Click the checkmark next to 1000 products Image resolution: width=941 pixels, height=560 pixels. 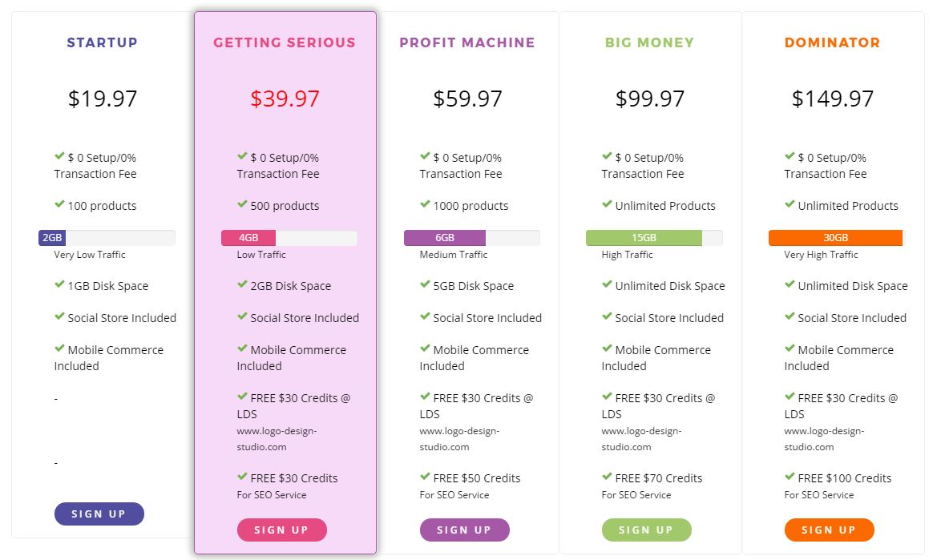click(425, 204)
